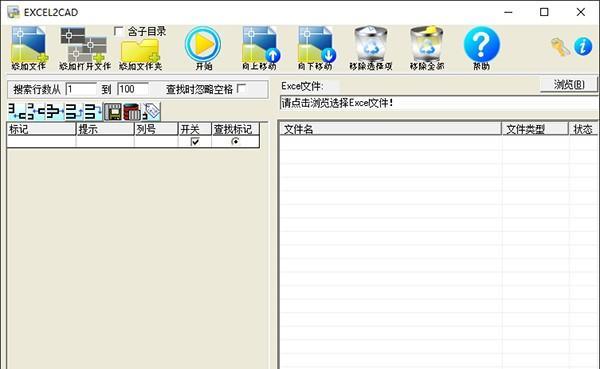600x369 pixels.
Task: Start processing with the 开始 play button
Action: pos(203,48)
